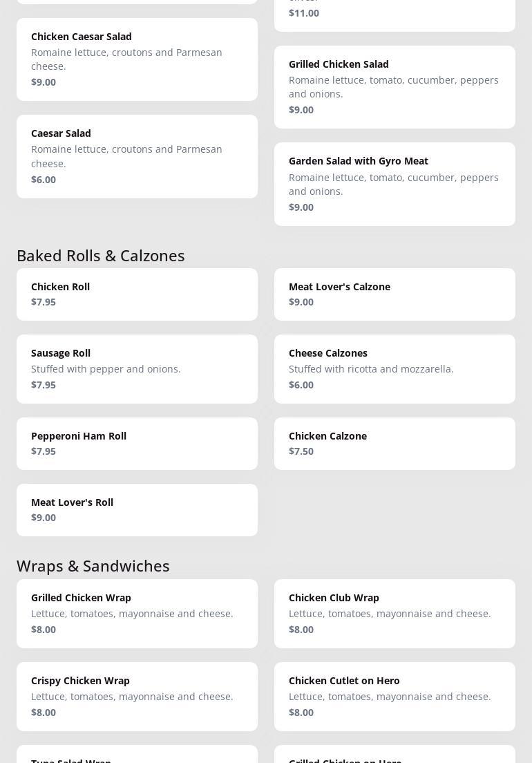Add Garden Salad with Gyro Meat
The image size is (532, 763).
(395, 184)
